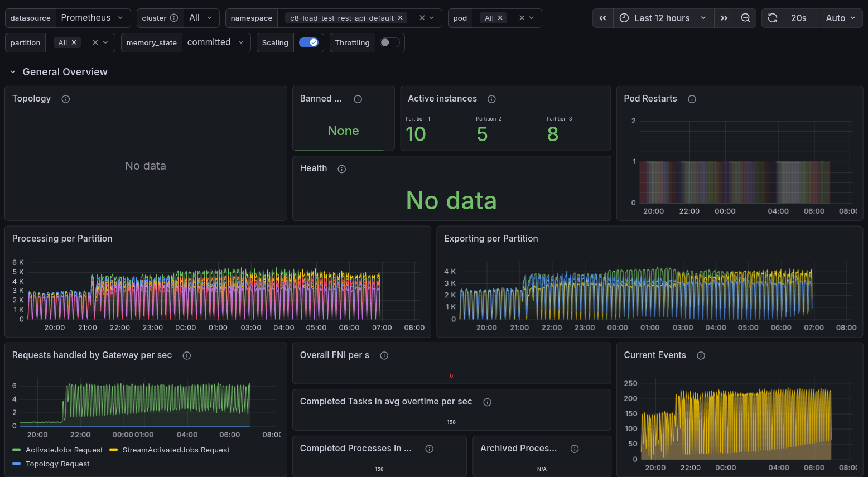The height and width of the screenshot is (477, 868).
Task: Open the Auto refresh interval menu
Action: [840, 18]
